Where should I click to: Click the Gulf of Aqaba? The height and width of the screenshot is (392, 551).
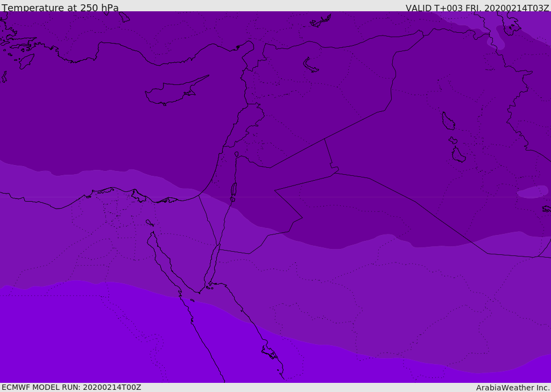(x=214, y=263)
